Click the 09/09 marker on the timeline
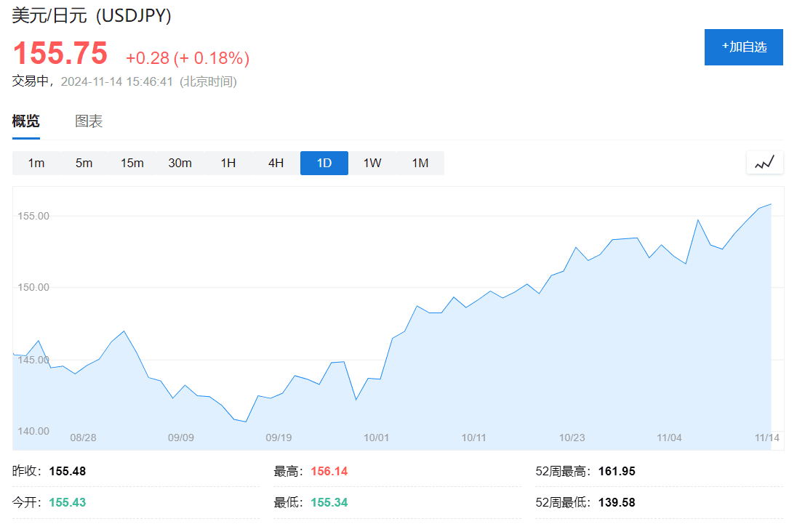The width and height of the screenshot is (797, 532). click(181, 438)
